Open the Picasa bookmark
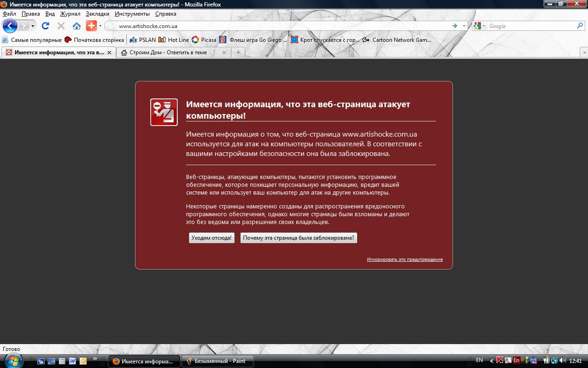This screenshot has width=588, height=368. [x=204, y=40]
